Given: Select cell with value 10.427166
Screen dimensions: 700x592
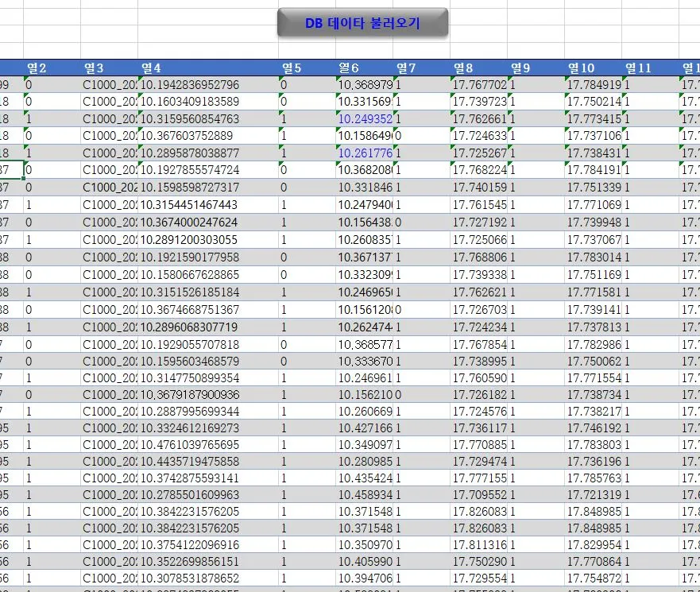Looking at the screenshot, I should pyautogui.click(x=364, y=428).
